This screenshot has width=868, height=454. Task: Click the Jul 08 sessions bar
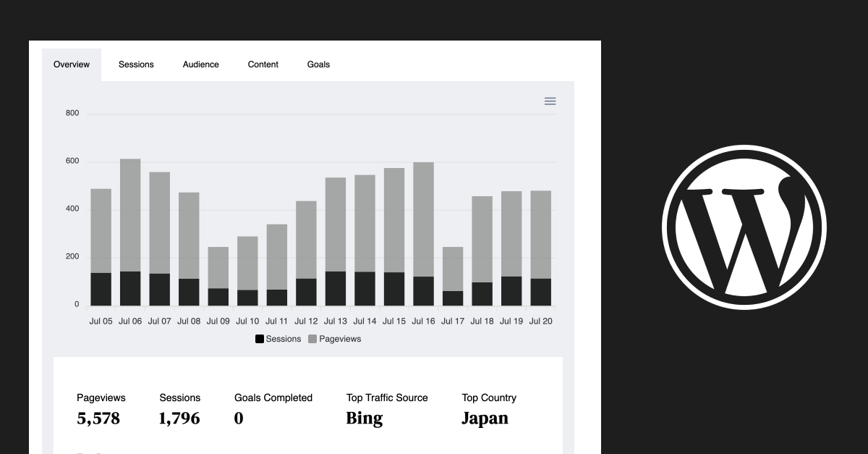tap(189, 292)
